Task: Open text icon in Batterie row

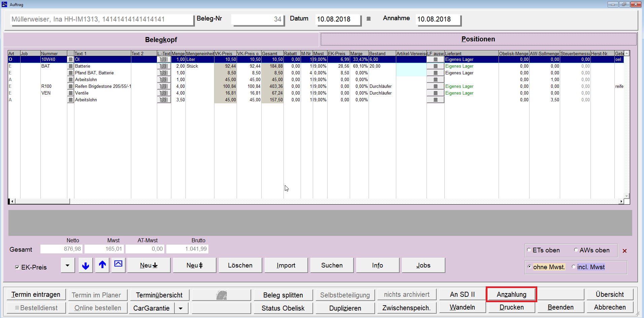Action: pos(70,66)
